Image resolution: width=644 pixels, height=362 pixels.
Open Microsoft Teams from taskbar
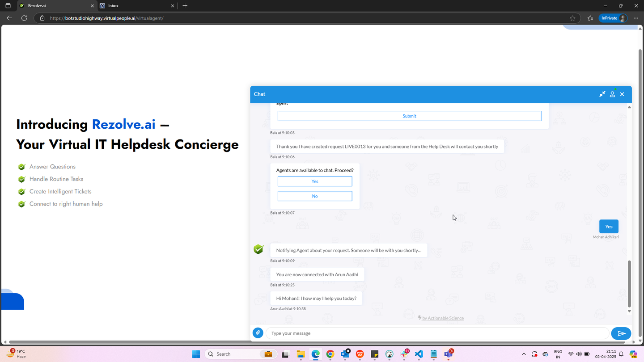click(449, 354)
